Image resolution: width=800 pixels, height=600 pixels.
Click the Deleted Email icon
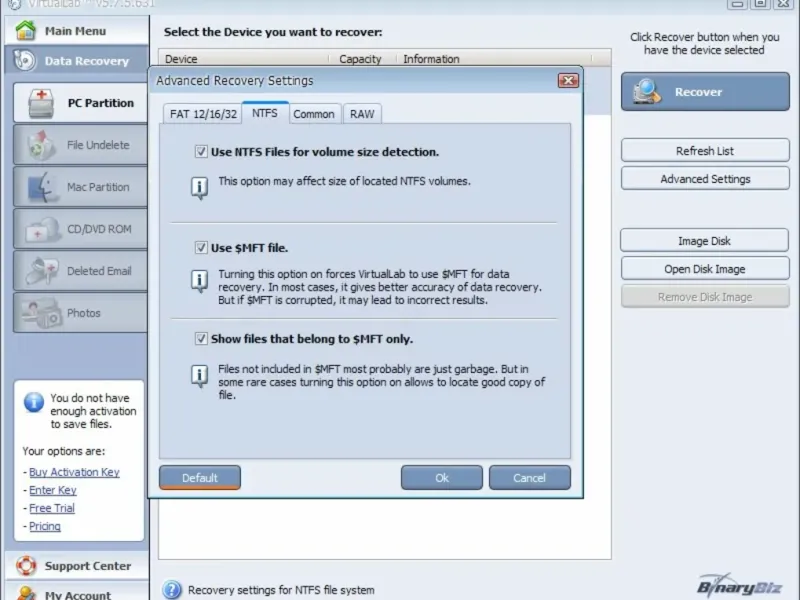(42, 271)
